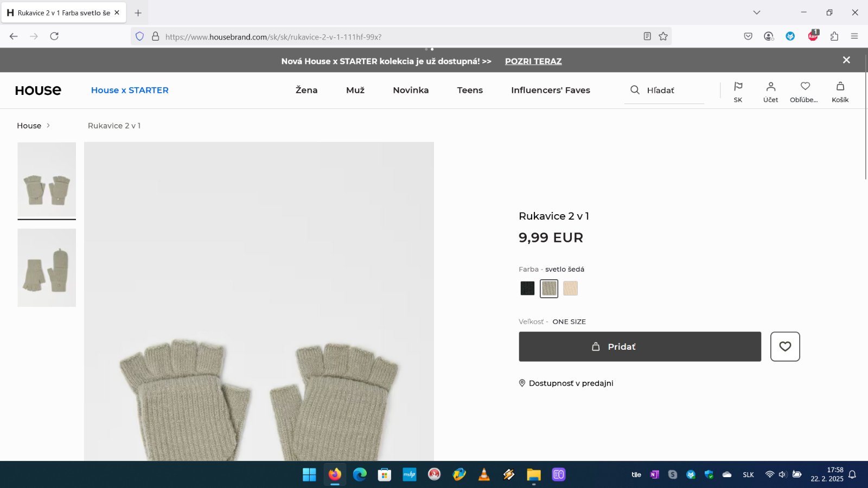Open the Firefox extensions puzzle icon

834,36
